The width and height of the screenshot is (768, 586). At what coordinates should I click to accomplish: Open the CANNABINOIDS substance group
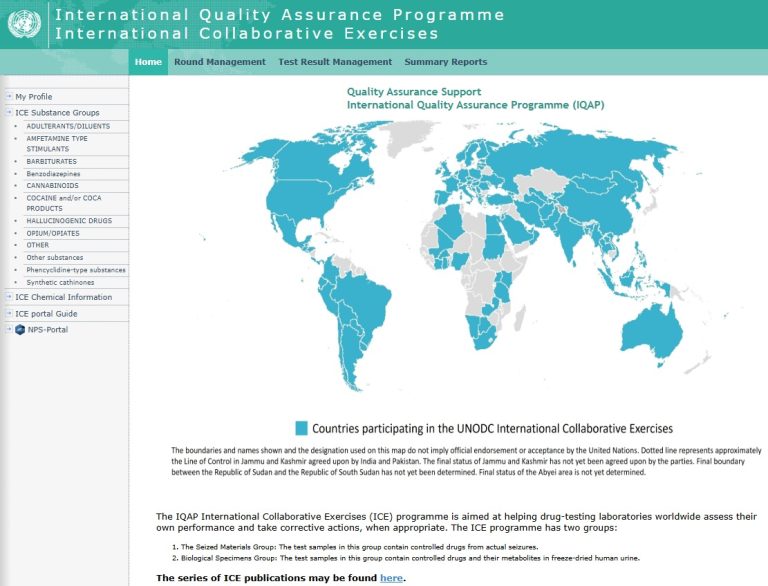pos(52,185)
